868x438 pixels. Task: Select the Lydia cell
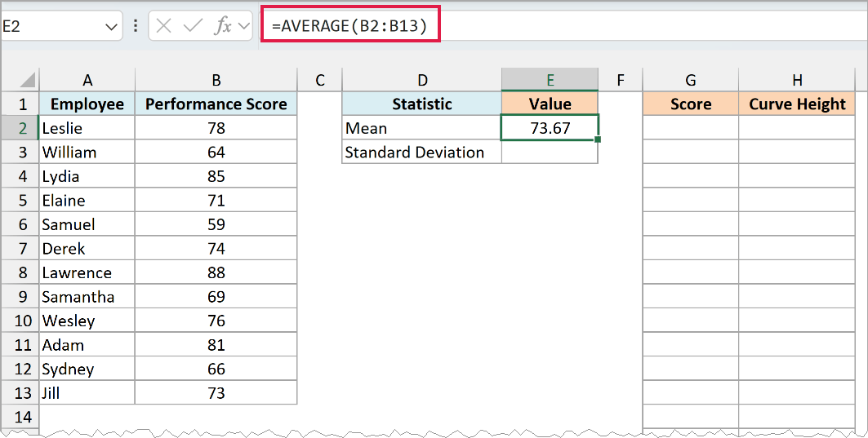click(x=87, y=176)
